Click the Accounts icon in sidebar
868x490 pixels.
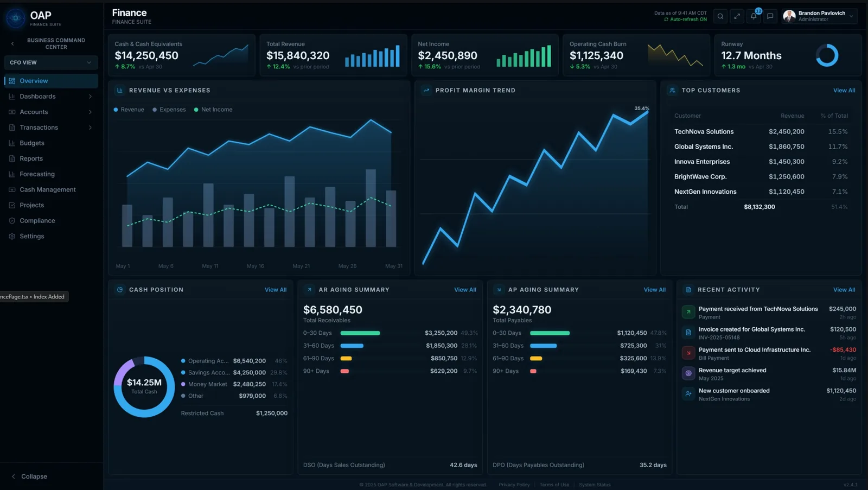pyautogui.click(x=12, y=112)
